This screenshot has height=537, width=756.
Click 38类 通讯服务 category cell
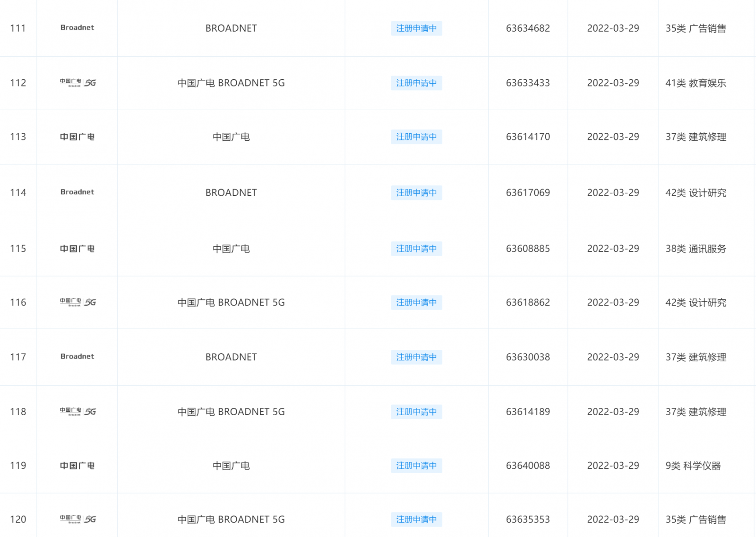coord(696,249)
